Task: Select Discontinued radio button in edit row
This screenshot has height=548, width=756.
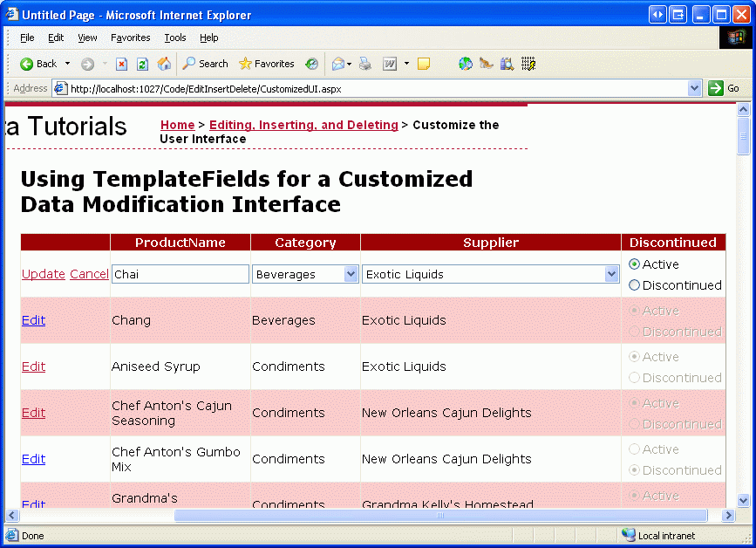Action: pyautogui.click(x=634, y=285)
